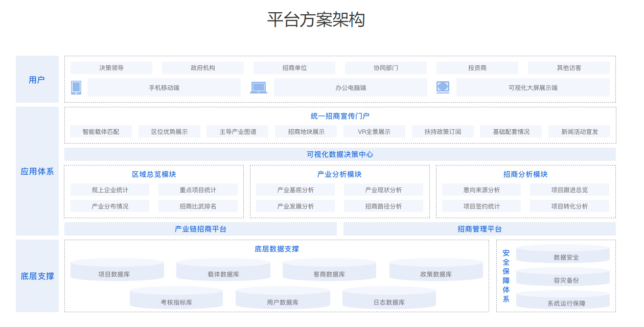The image size is (644, 327).
Task: Click the 智能载体匹配 box
Action: pos(101,132)
